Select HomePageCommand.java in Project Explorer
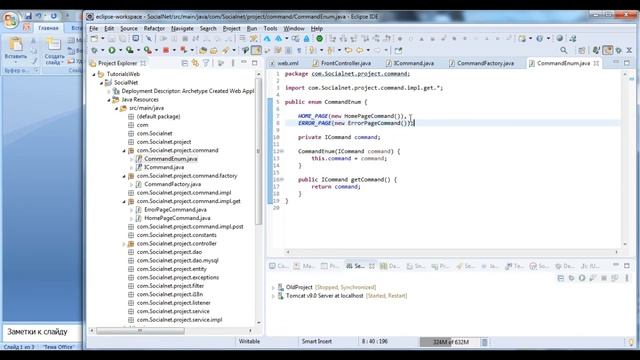Screen dimensions: 640x360 pyautogui.click(x=177, y=218)
